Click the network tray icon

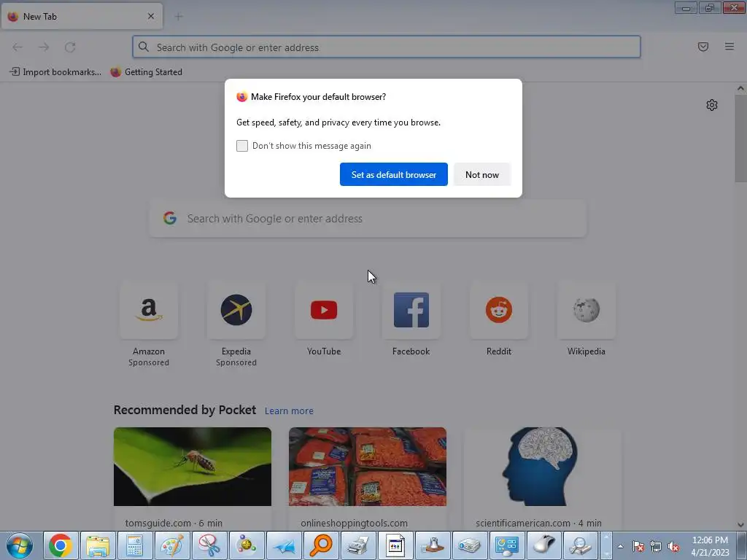tap(656, 546)
